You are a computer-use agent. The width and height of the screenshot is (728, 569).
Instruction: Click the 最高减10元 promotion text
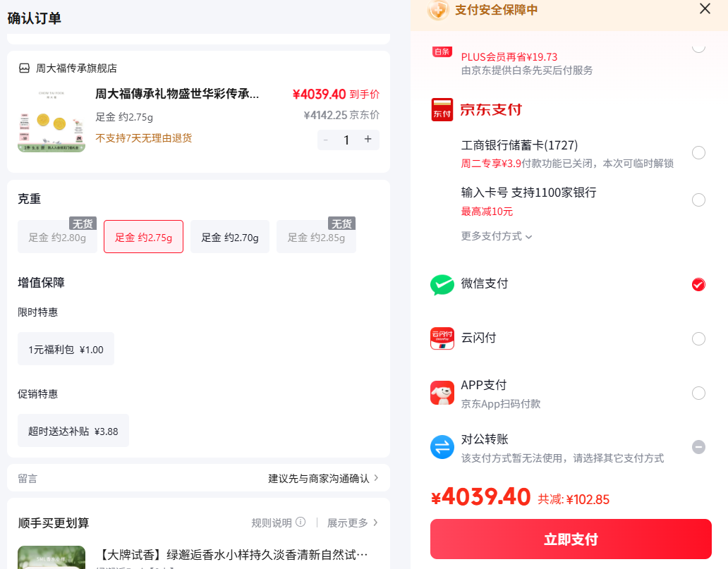pyautogui.click(x=487, y=211)
